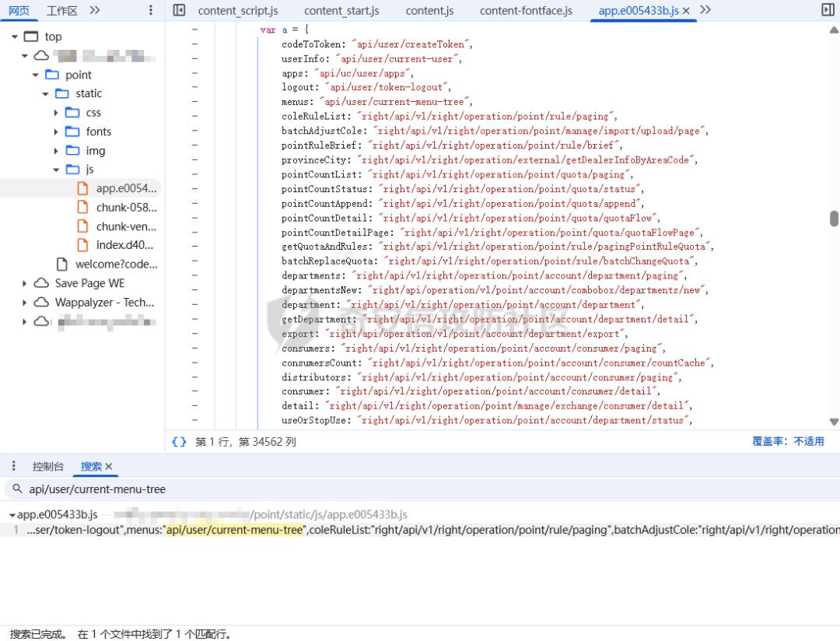Screen dimensions: 840x641
Task: Close the app.e005433b.js editor tab
Action: [x=686, y=11]
